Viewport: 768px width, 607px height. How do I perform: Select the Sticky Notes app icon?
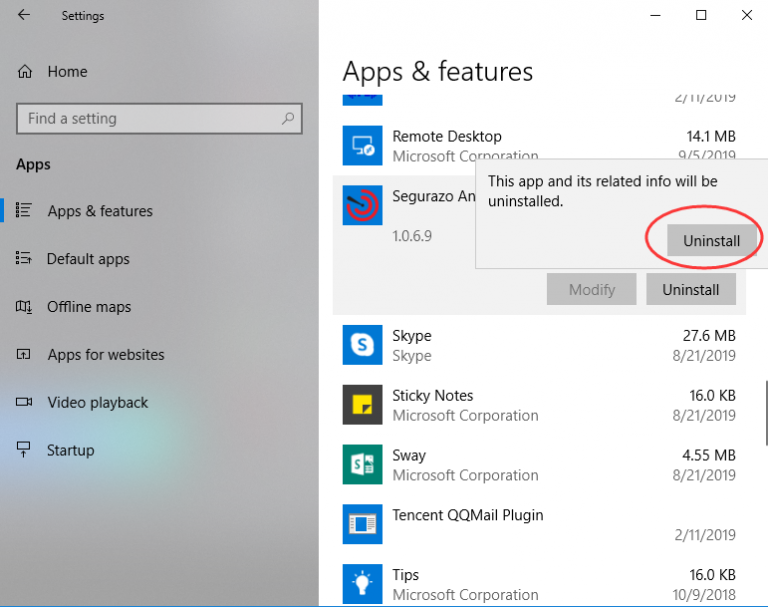(x=362, y=405)
